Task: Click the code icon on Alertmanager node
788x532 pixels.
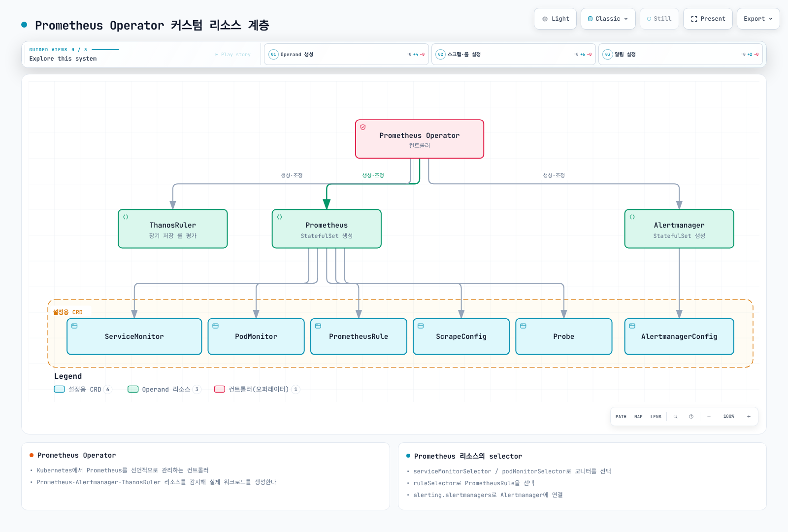Action: 632,217
